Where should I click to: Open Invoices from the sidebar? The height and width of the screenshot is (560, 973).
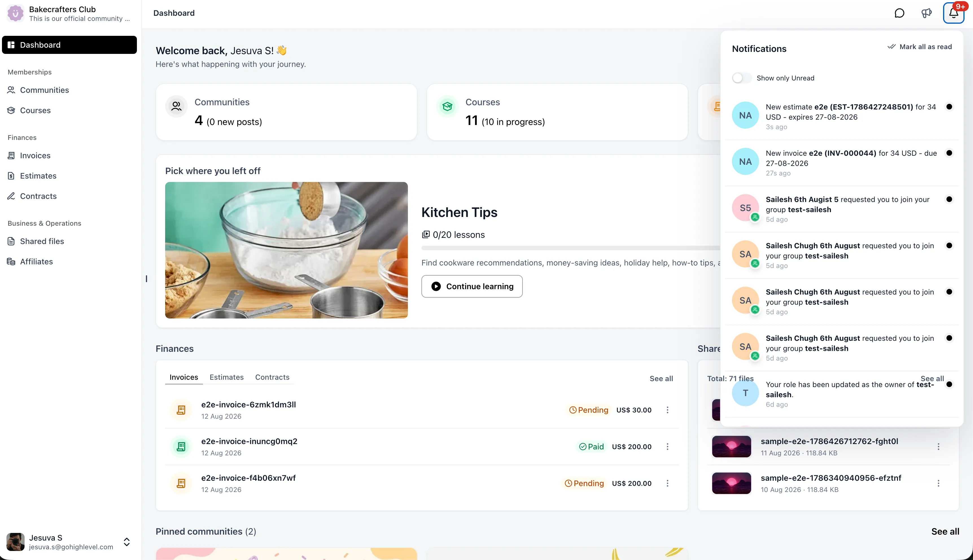[x=69, y=155]
